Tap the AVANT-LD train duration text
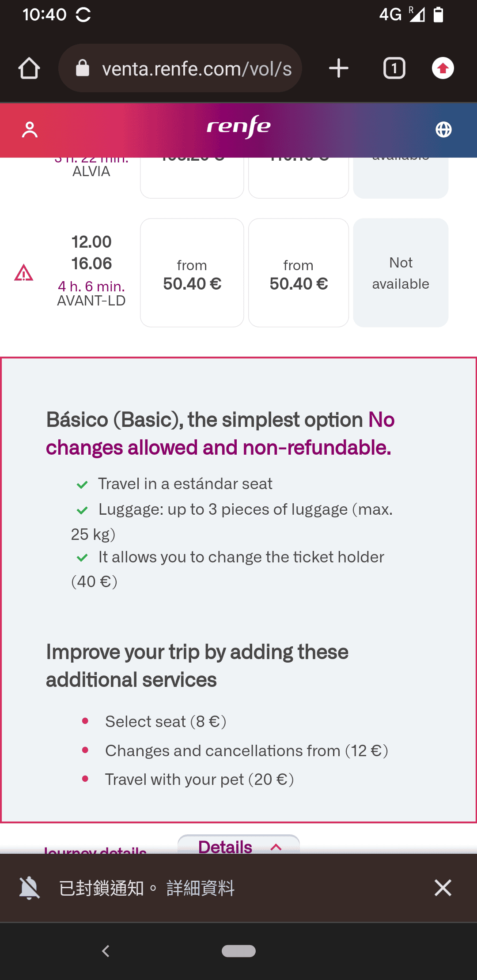Viewport: 477px width, 980px height. pos(91,286)
